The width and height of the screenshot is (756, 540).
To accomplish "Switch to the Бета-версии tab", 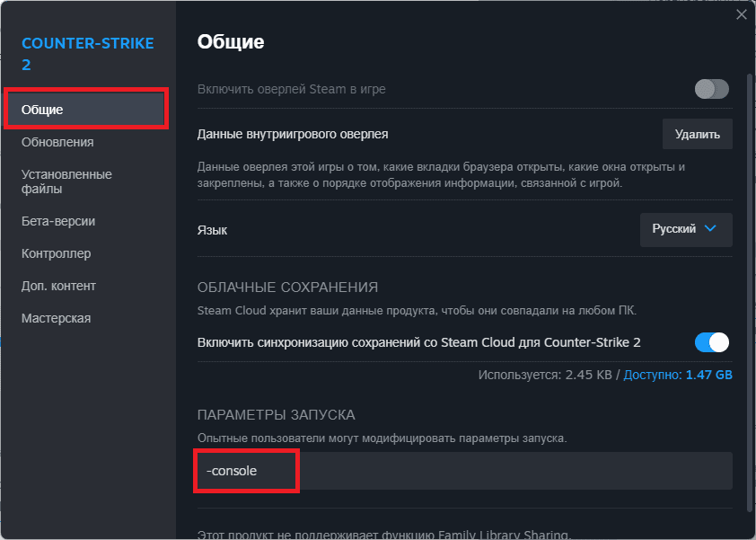I will (58, 221).
